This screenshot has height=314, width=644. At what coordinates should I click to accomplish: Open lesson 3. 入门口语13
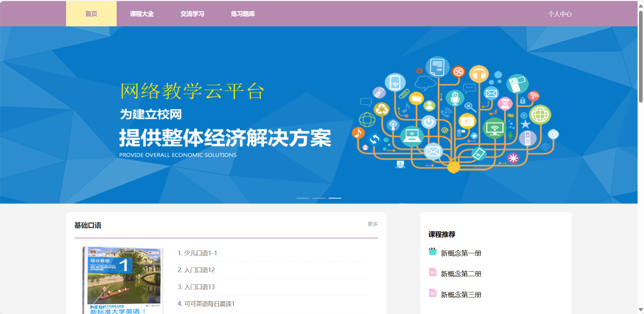pyautogui.click(x=196, y=287)
